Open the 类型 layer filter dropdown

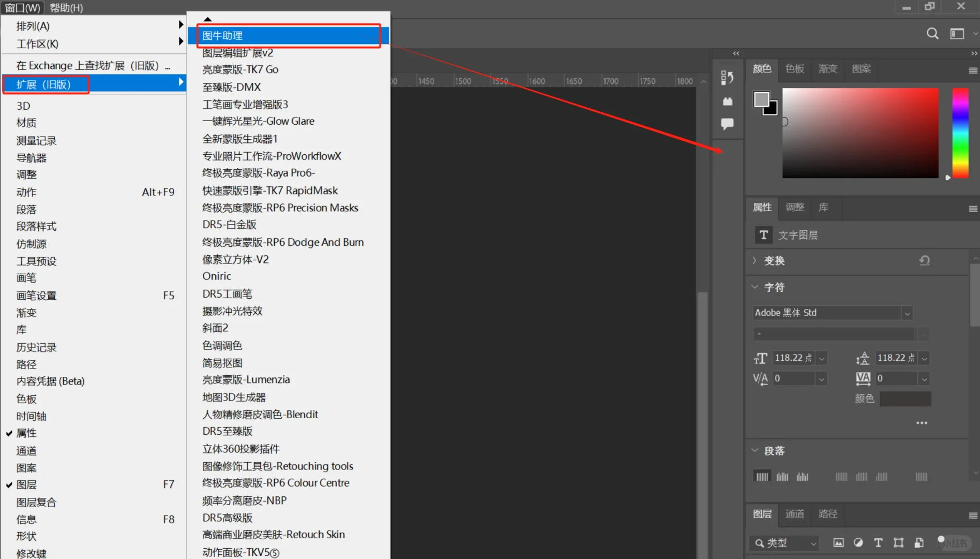tap(784, 543)
